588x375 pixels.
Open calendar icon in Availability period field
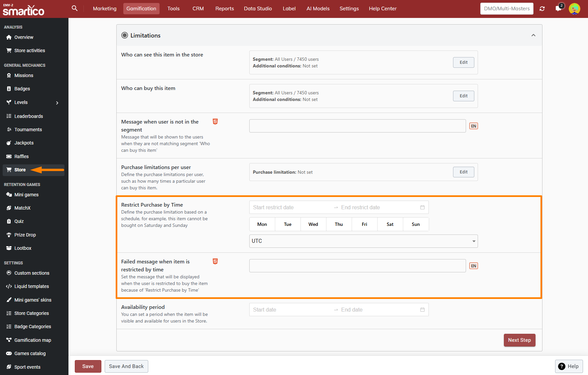point(422,310)
